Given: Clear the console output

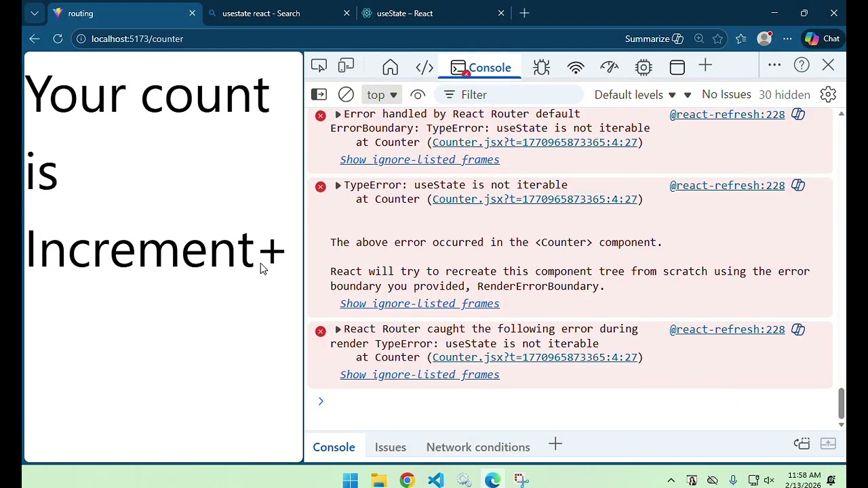Looking at the screenshot, I should click(x=346, y=94).
